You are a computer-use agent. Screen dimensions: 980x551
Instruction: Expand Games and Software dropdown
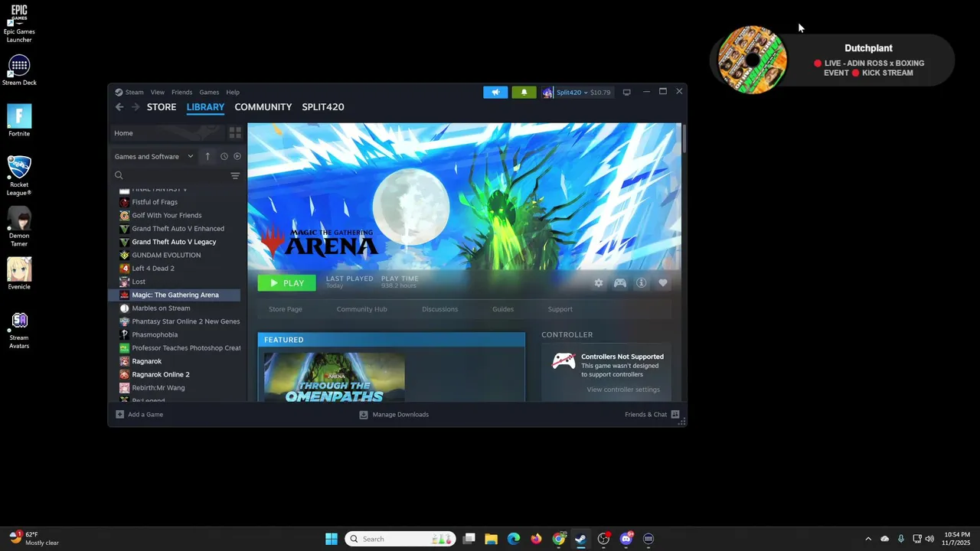point(154,156)
